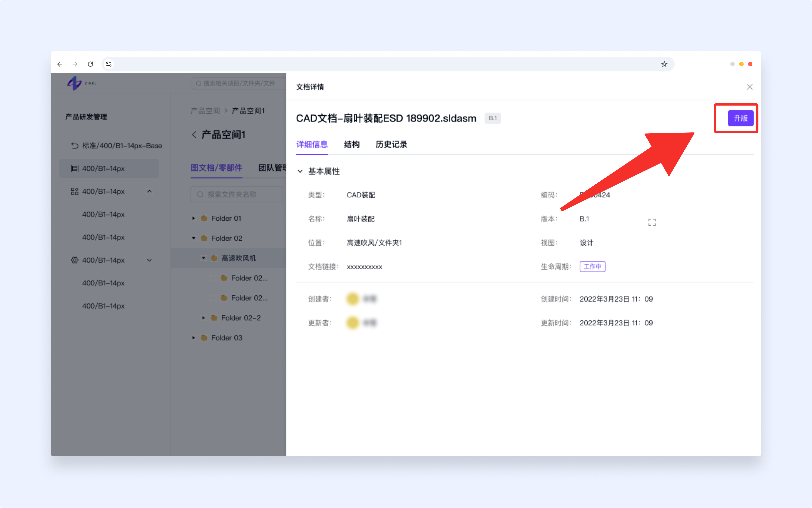Click the 版本 value B.1
The width and height of the screenshot is (812, 508).
(x=584, y=219)
